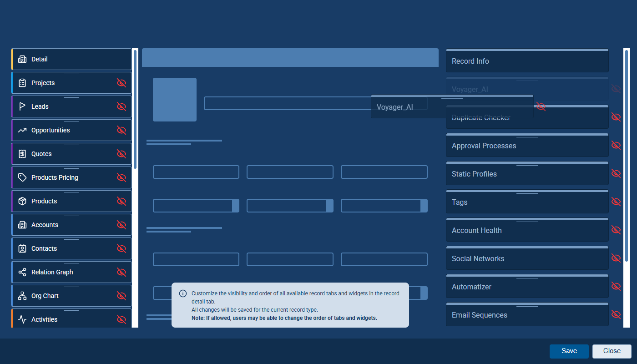Viewport: 637px width, 364px height.
Task: Click the Quotes dollar receipt icon
Action: click(22, 154)
